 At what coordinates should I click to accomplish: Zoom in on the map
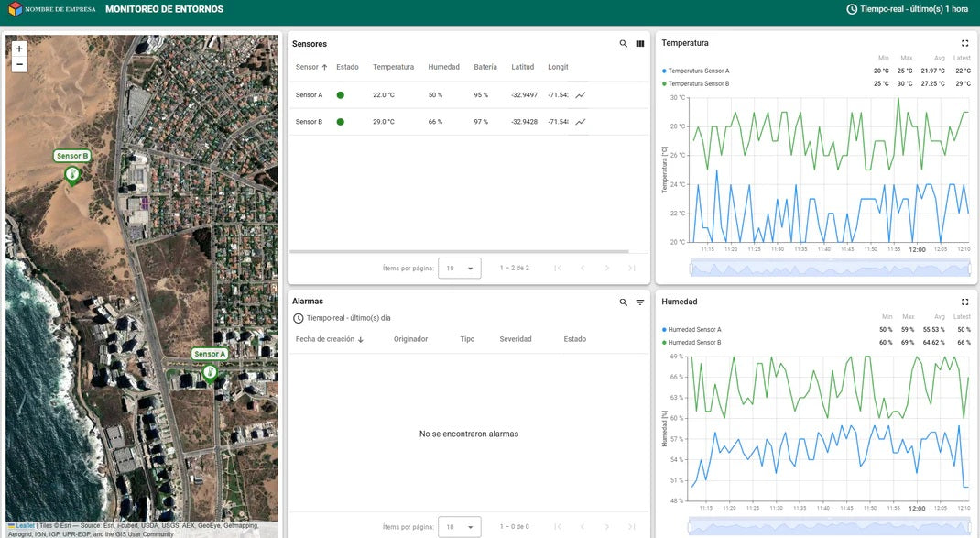click(19, 49)
